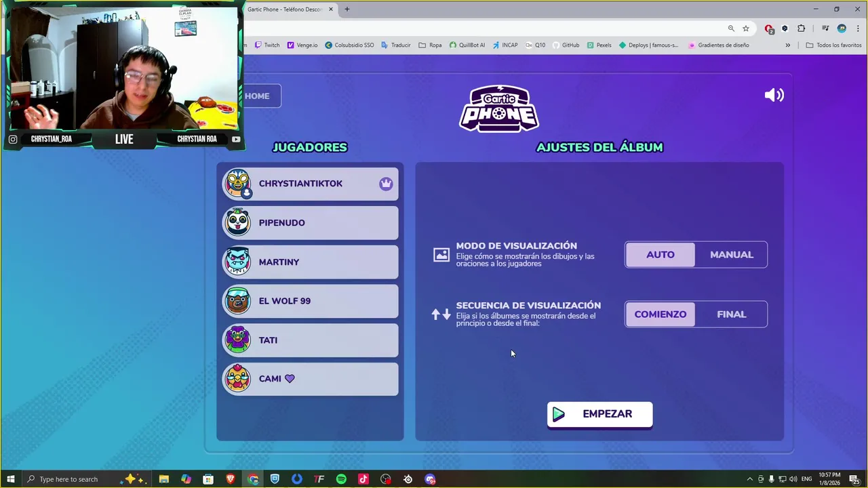This screenshot has height=488, width=868.
Task: Select the MARTINY player row
Action: click(x=311, y=262)
